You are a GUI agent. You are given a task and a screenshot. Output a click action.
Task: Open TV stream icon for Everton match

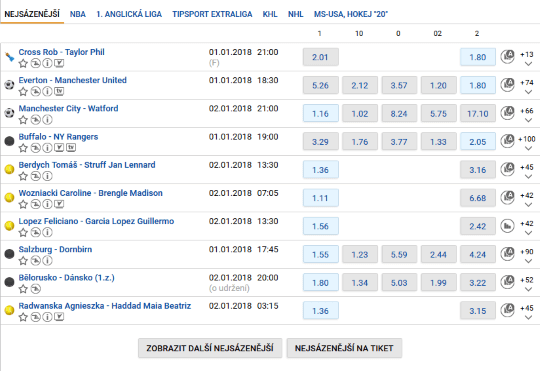click(x=59, y=92)
